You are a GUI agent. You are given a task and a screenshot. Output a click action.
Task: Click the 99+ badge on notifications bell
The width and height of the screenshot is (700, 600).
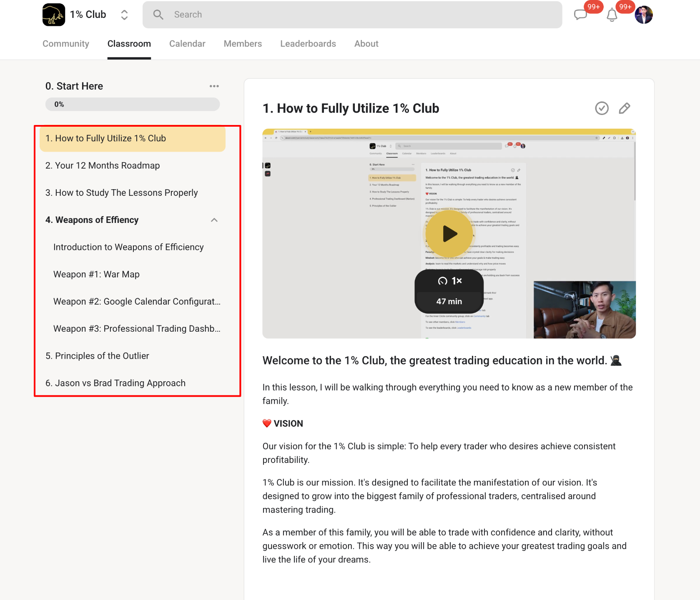click(625, 7)
